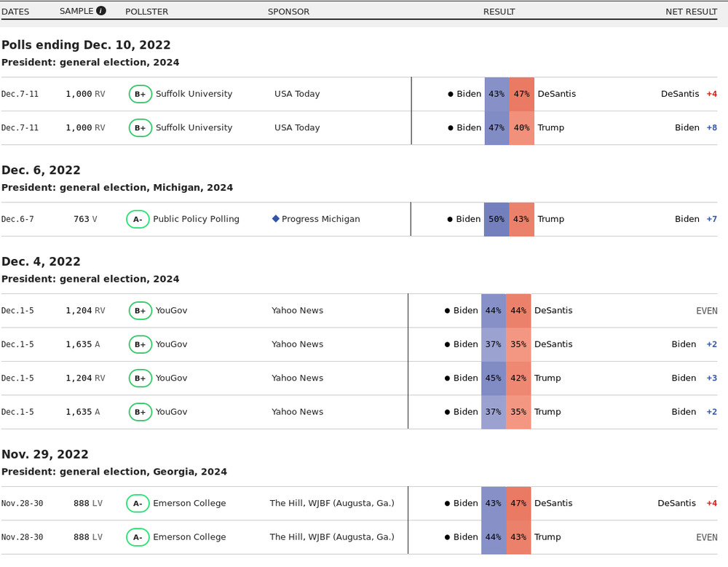Click the black dot beside Biden in Michigan poll
728x567 pixels.
point(451,219)
